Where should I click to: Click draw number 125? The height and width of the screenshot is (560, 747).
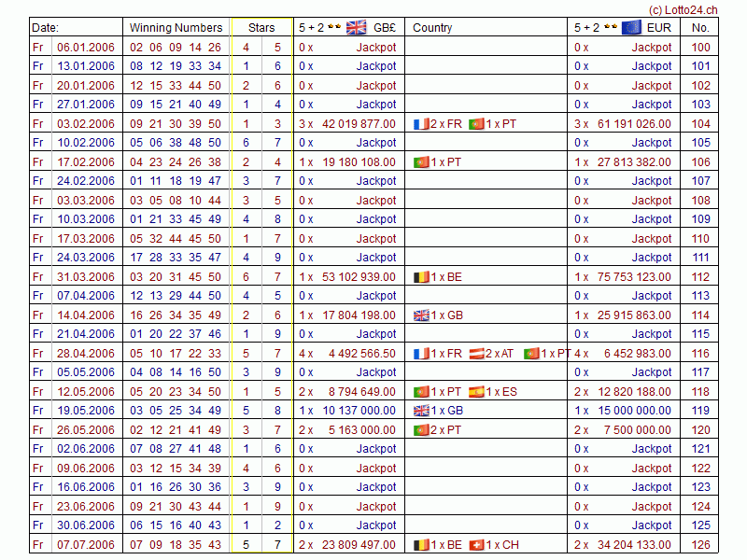(x=700, y=525)
